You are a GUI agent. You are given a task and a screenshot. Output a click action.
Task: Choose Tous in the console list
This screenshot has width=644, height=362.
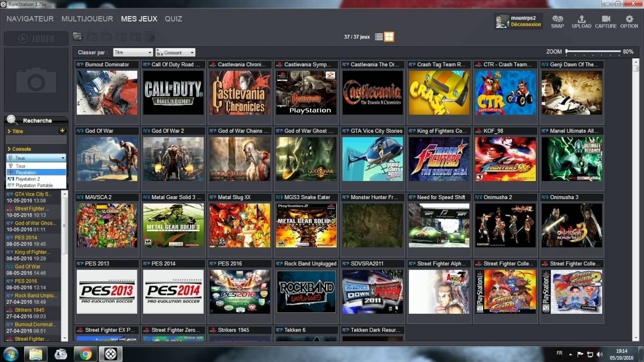point(36,166)
